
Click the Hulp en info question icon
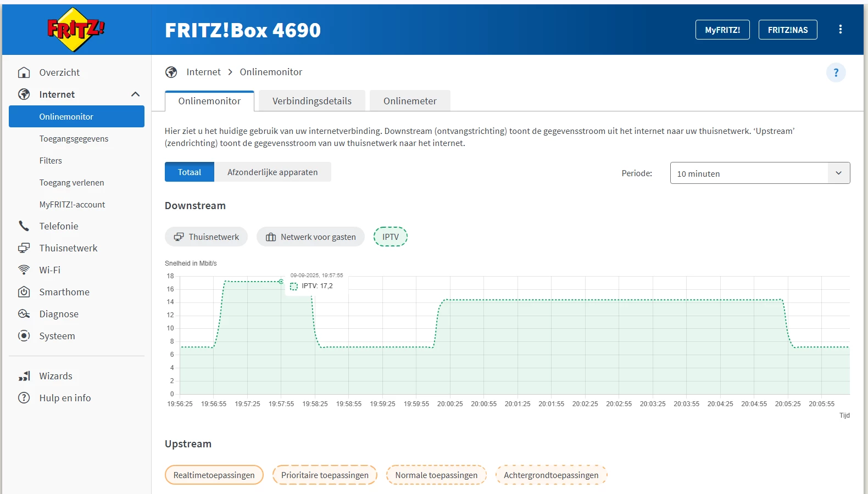24,398
